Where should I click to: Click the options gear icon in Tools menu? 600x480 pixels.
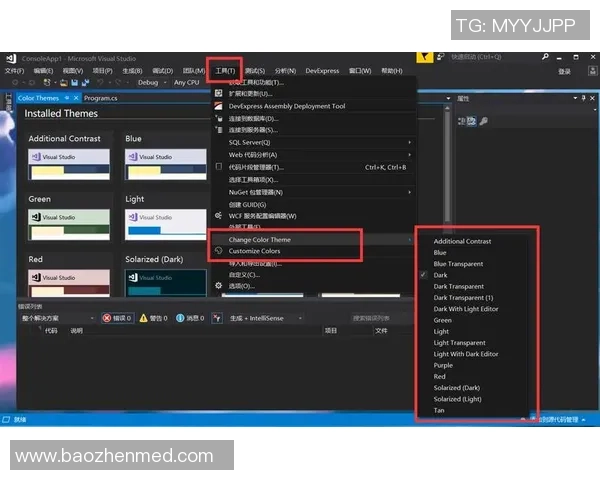[x=219, y=286]
